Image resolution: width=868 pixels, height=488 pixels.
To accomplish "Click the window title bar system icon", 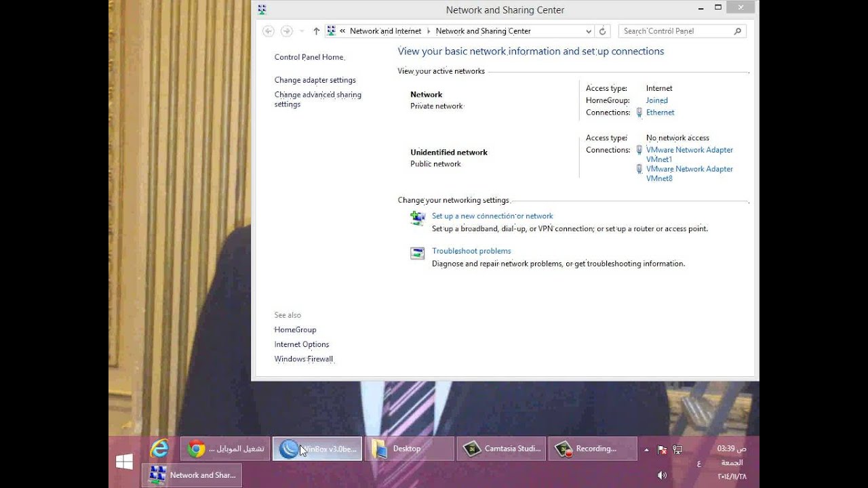I will pos(262,9).
